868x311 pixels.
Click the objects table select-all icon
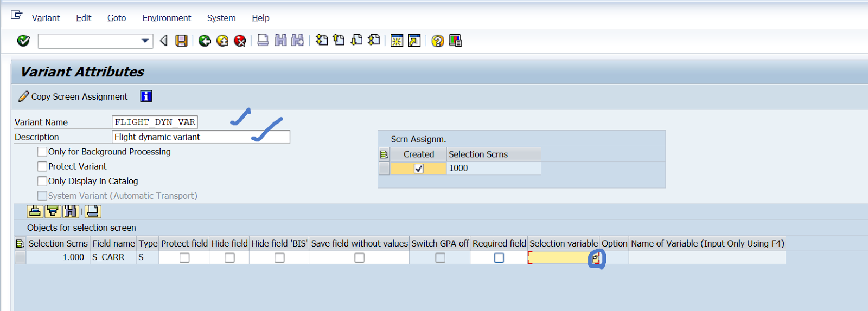click(x=20, y=244)
